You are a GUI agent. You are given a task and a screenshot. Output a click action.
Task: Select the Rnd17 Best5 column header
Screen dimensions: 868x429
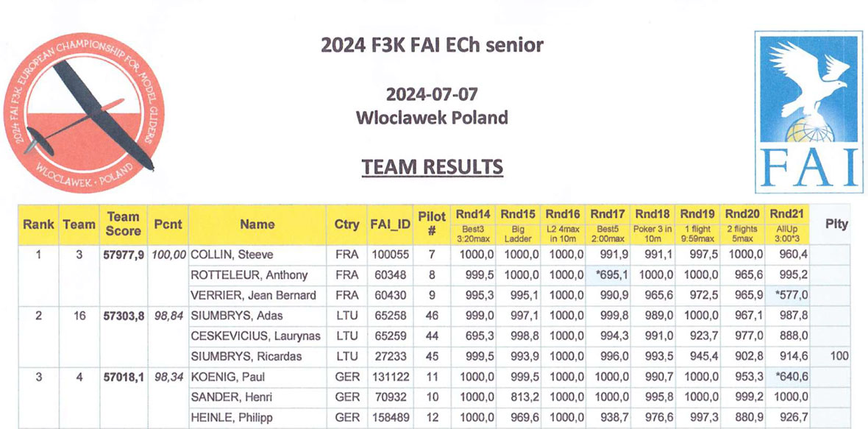point(608,224)
